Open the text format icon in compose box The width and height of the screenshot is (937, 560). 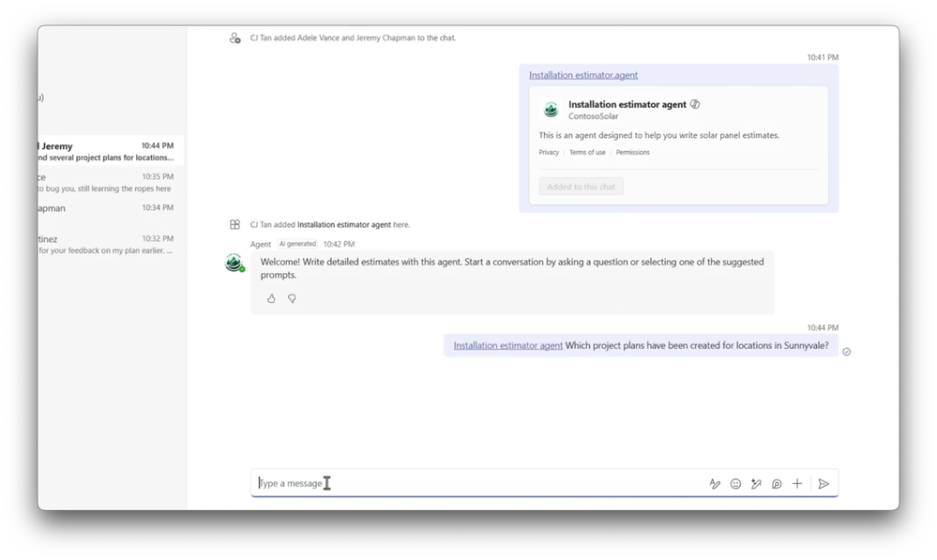pyautogui.click(x=715, y=483)
